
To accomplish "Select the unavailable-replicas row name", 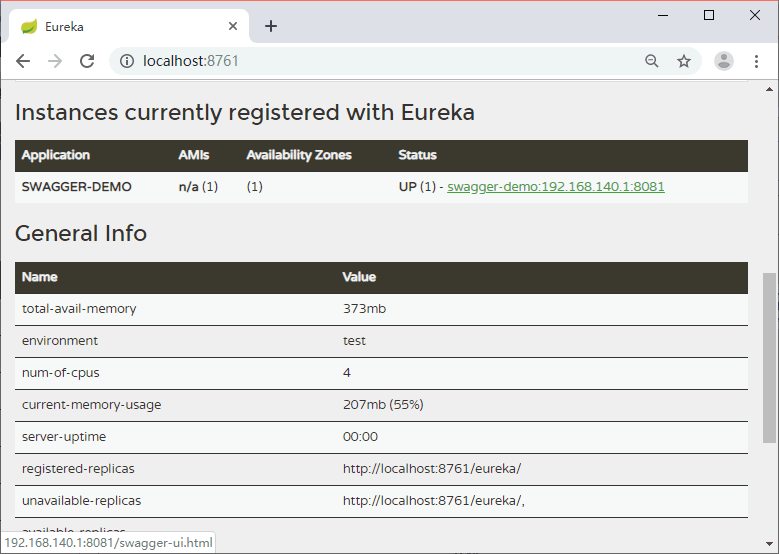I will coord(81,501).
